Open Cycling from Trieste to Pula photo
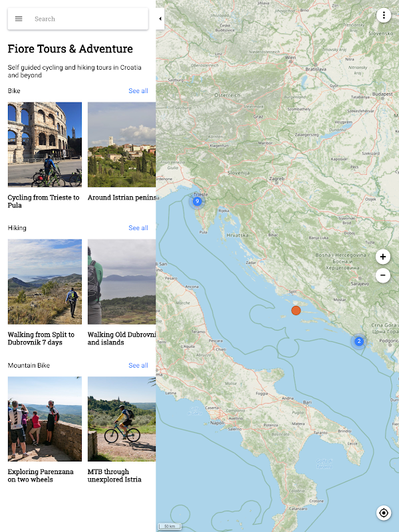Screen dimensions: 399x532 pyautogui.click(x=45, y=144)
